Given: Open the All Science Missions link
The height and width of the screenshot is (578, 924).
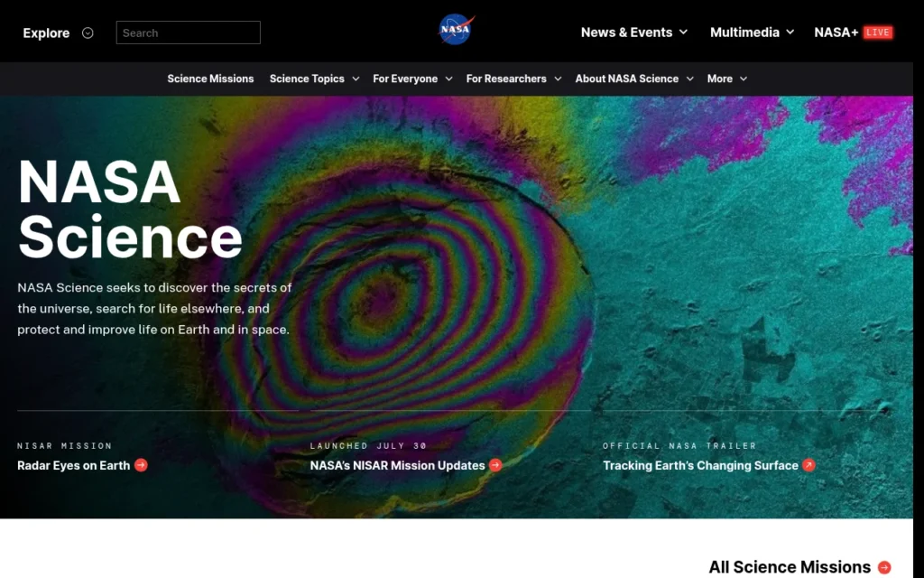Looking at the screenshot, I should pos(790,567).
